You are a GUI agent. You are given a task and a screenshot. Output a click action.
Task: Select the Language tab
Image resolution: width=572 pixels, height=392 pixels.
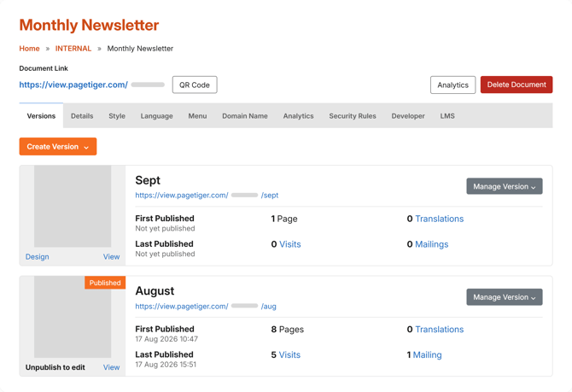click(156, 115)
